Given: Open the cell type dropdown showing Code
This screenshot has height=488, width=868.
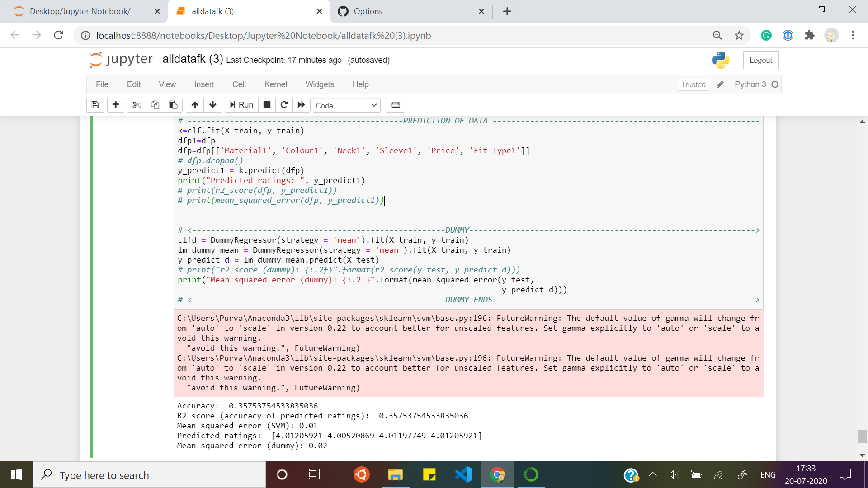Looking at the screenshot, I should [346, 105].
